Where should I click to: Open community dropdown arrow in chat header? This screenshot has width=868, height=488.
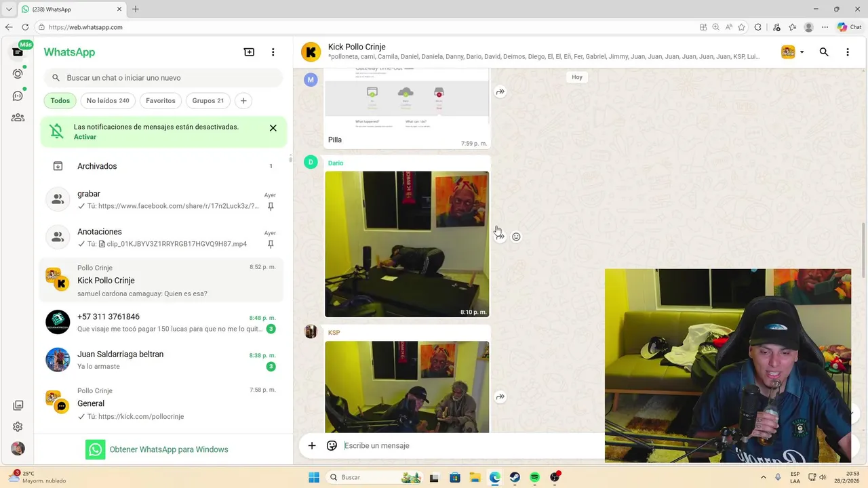(802, 52)
